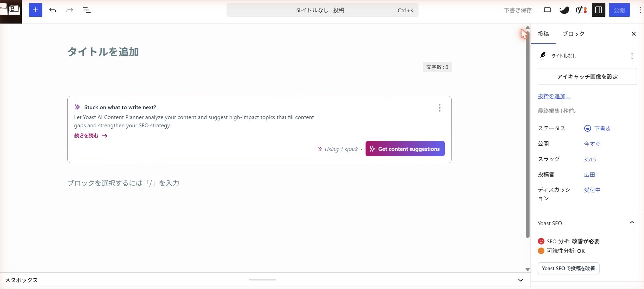Click the sparkle icon beside Stuck on what to write
644x289 pixels.
(x=78, y=107)
